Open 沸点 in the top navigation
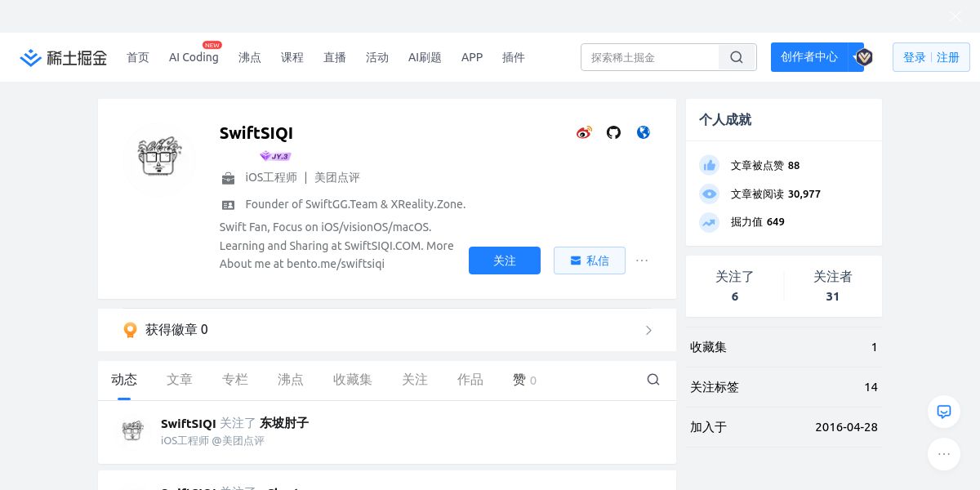 point(250,57)
